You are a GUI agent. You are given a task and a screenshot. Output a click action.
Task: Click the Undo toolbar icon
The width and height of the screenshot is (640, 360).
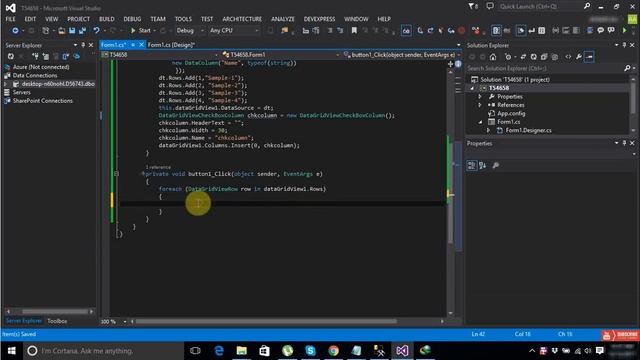click(x=96, y=31)
